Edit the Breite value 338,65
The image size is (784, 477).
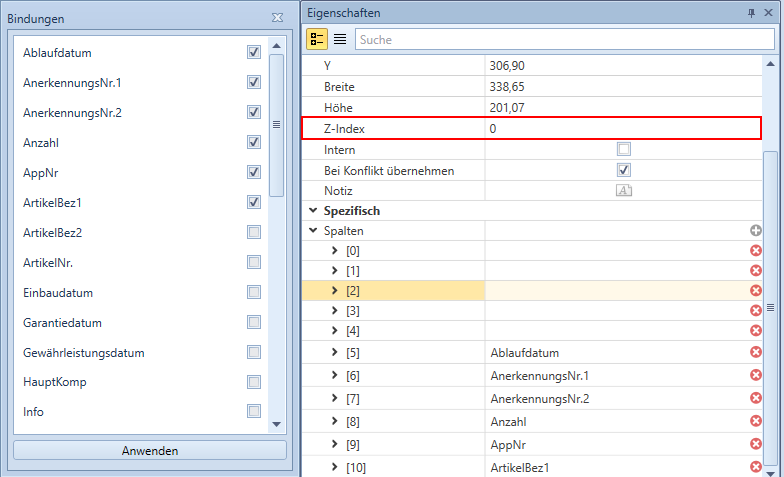coord(623,86)
